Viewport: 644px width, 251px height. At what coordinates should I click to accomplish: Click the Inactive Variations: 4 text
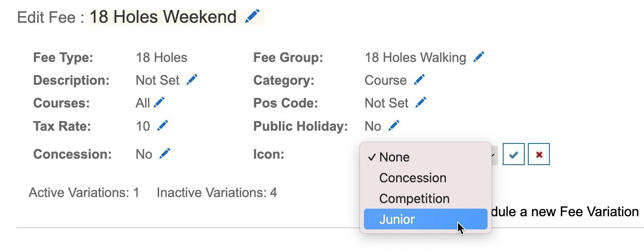coord(217,193)
